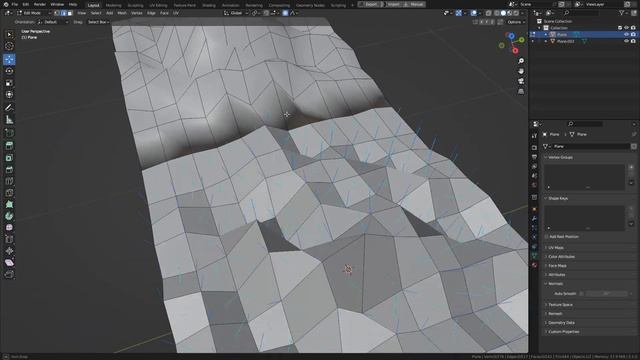The width and height of the screenshot is (640, 360).
Task: Select the Shrink/Fatten tool
Action: 9,251
